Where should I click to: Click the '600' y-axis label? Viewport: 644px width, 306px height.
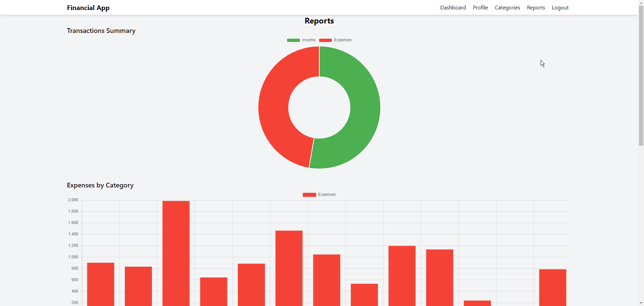[75, 280]
